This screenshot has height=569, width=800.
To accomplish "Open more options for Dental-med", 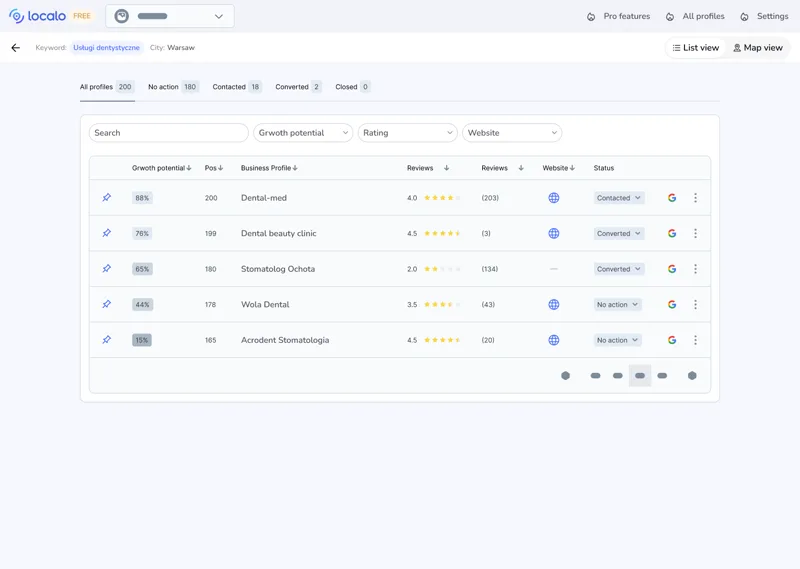I will coord(695,197).
